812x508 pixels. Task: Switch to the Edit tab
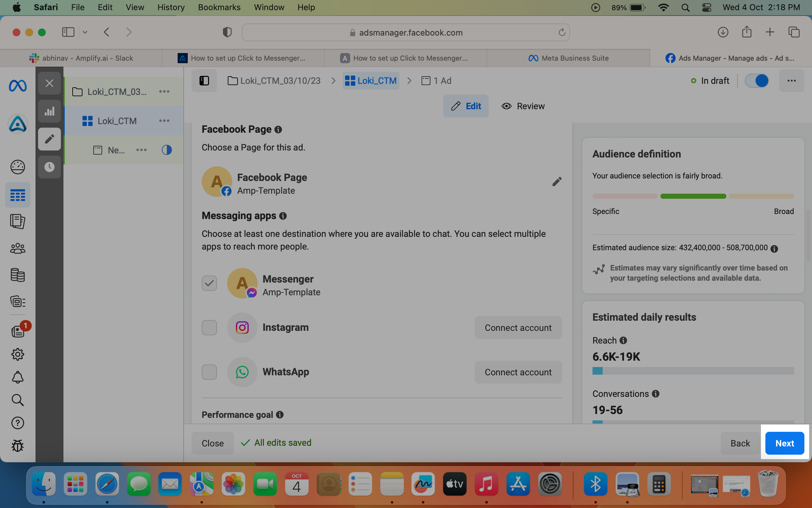466,106
